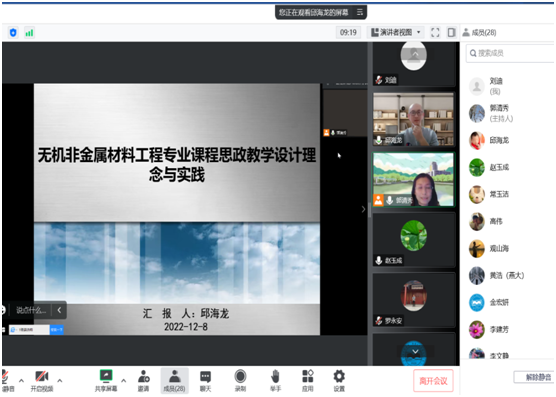The image size is (556, 397).
Task: Toggle 开启视频 camera on
Action: click(42, 381)
